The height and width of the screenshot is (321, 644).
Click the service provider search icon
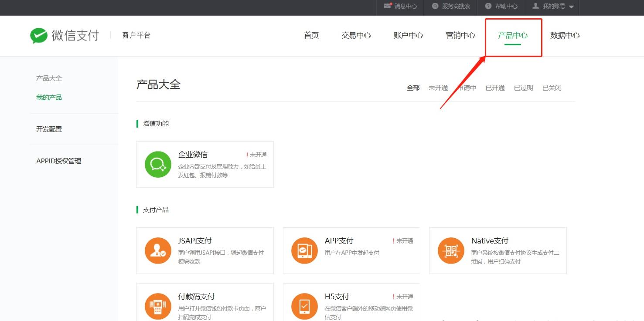pyautogui.click(x=435, y=6)
